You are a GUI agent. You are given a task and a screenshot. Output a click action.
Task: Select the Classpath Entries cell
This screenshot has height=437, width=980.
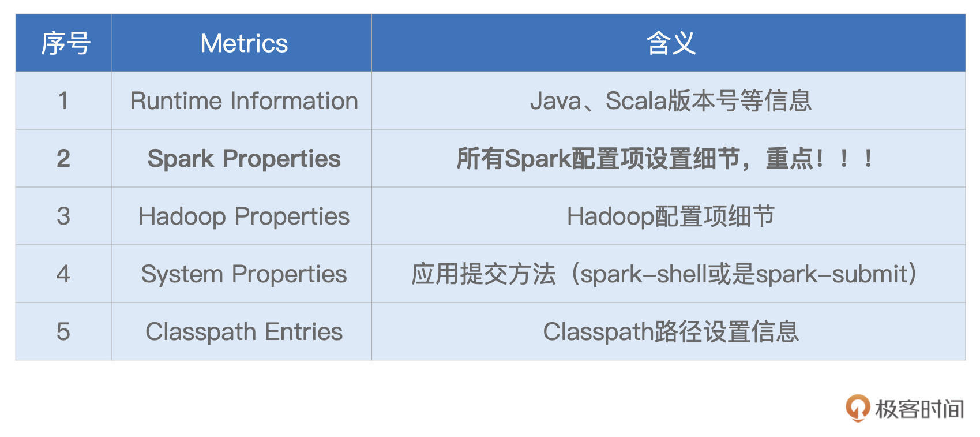[243, 332]
